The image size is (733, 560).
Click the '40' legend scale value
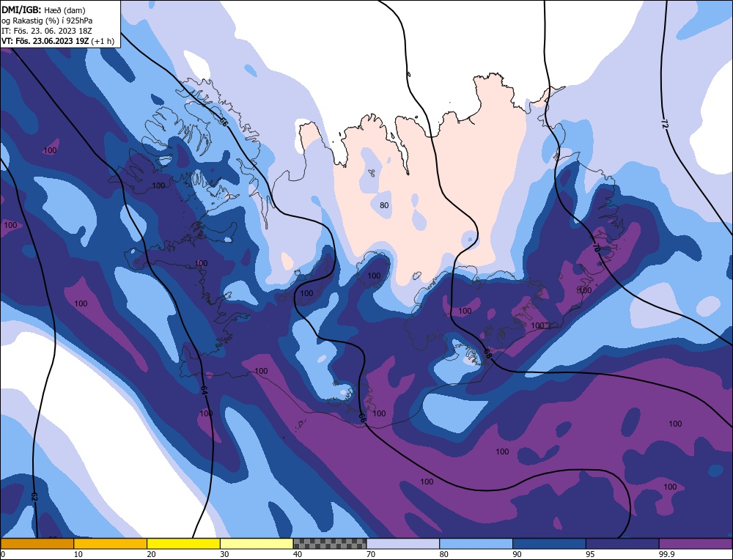point(298,554)
